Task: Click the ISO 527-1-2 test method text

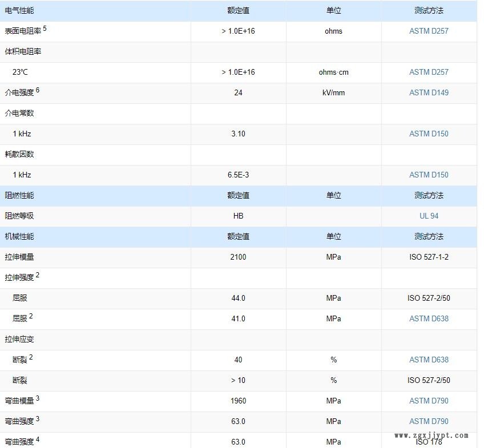Action: [429, 257]
